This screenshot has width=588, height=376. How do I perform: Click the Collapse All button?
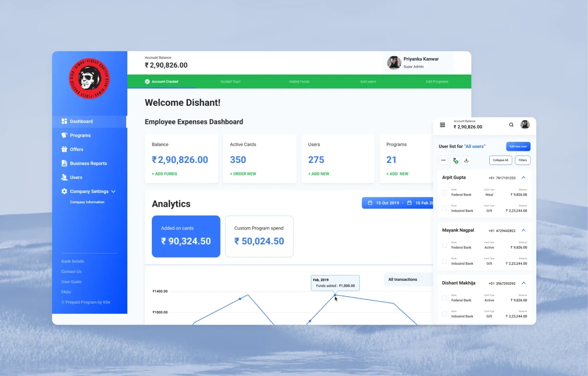(501, 160)
